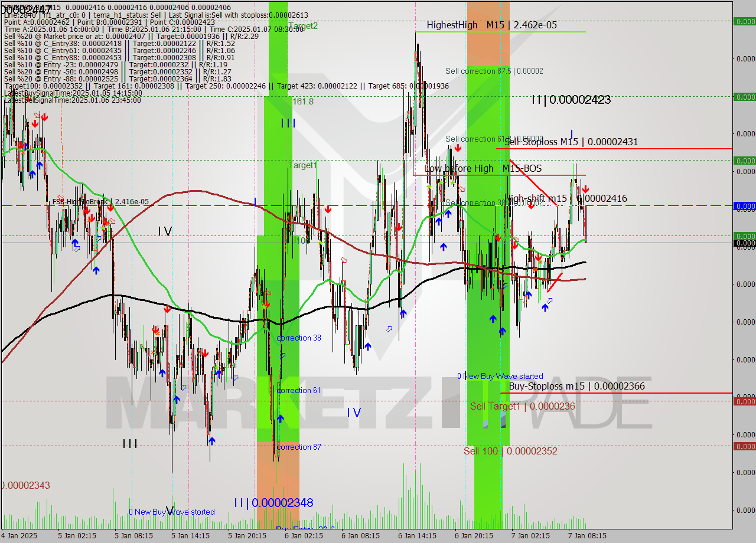Click the correction 38 label
This screenshot has height=543, width=756.
(299, 338)
